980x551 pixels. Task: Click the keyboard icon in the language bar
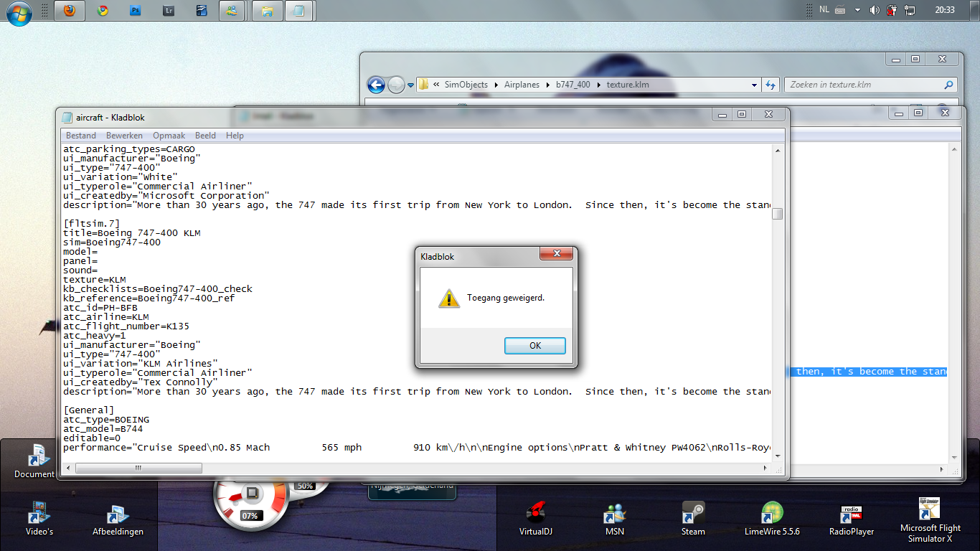(840, 10)
